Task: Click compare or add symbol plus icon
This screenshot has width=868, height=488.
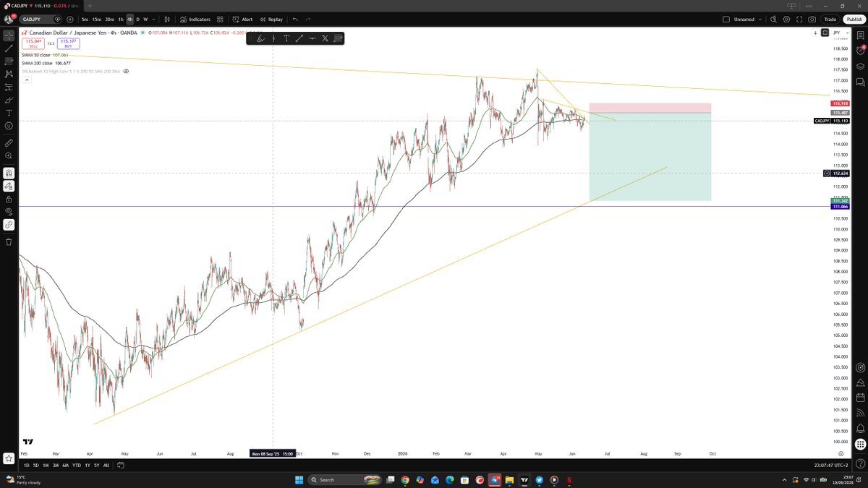Action: coord(70,20)
